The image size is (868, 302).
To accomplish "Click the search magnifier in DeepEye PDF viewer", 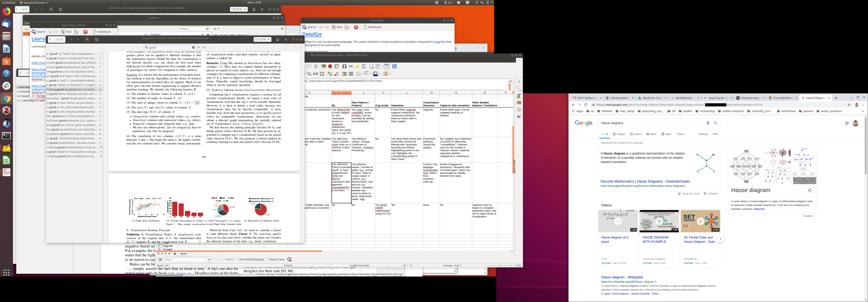I will point(87,40).
